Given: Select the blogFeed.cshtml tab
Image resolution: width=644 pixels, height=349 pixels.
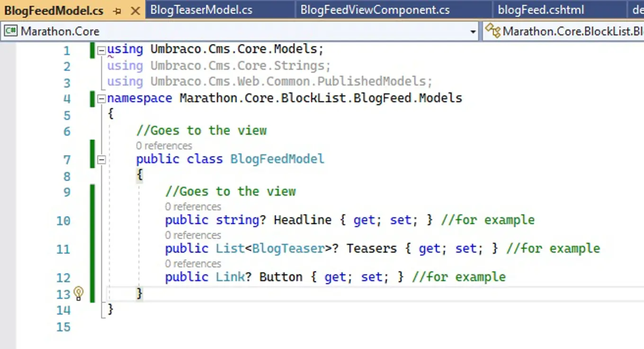Looking at the screenshot, I should tap(540, 10).
